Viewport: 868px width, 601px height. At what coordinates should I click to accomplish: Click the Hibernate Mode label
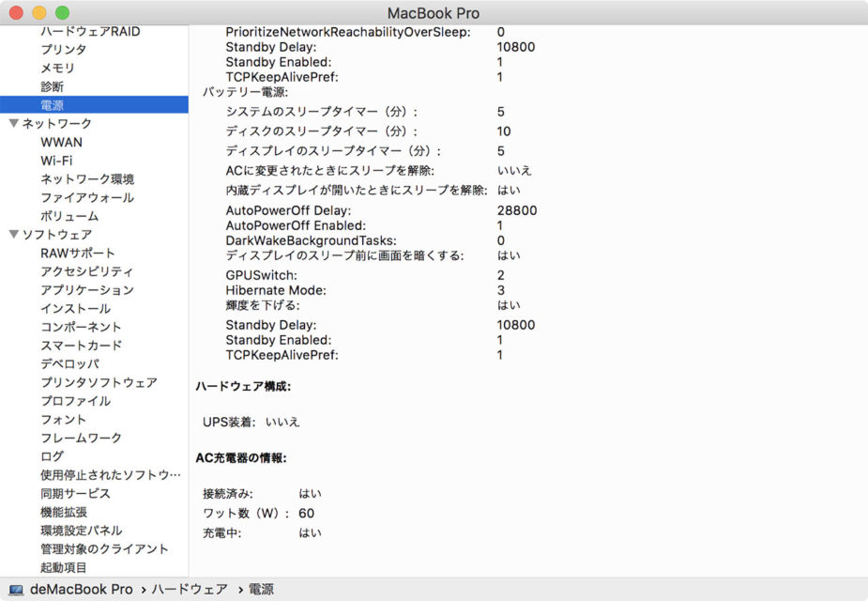[276, 290]
